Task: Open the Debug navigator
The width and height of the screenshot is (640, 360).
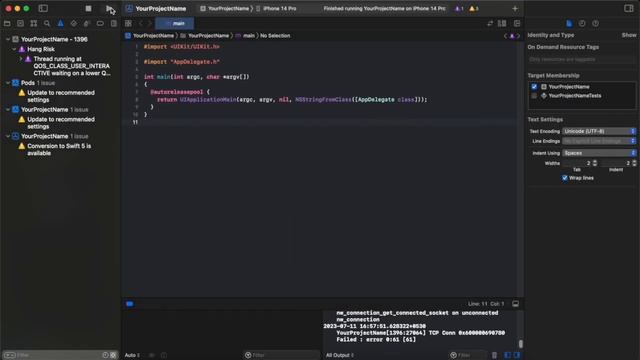Action: 87,24
